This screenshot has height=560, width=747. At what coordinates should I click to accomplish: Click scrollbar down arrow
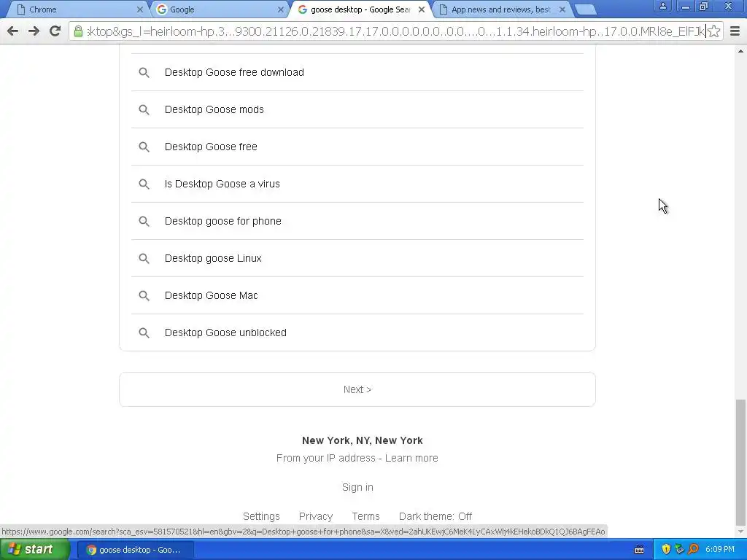pos(740,532)
